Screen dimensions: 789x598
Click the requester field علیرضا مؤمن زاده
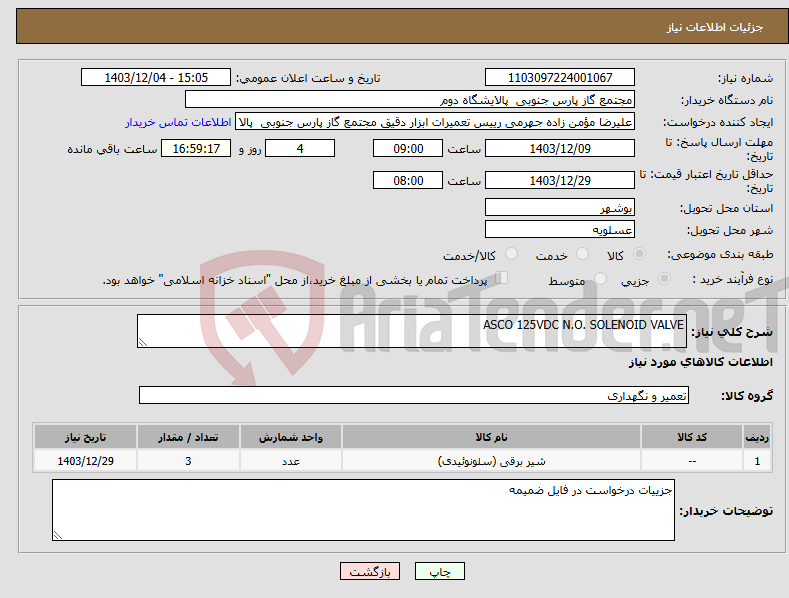(435, 122)
